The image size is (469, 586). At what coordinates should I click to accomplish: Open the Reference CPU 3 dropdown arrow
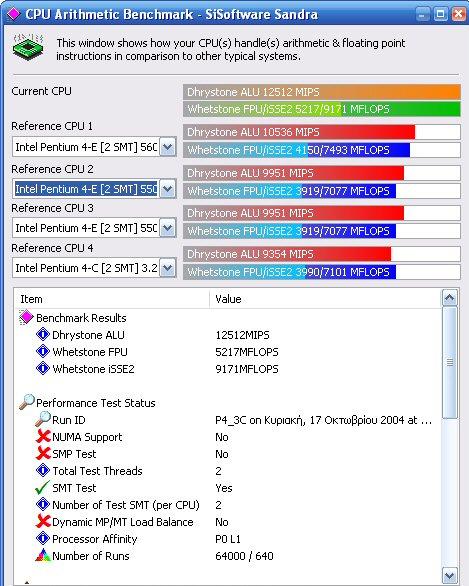(x=168, y=228)
